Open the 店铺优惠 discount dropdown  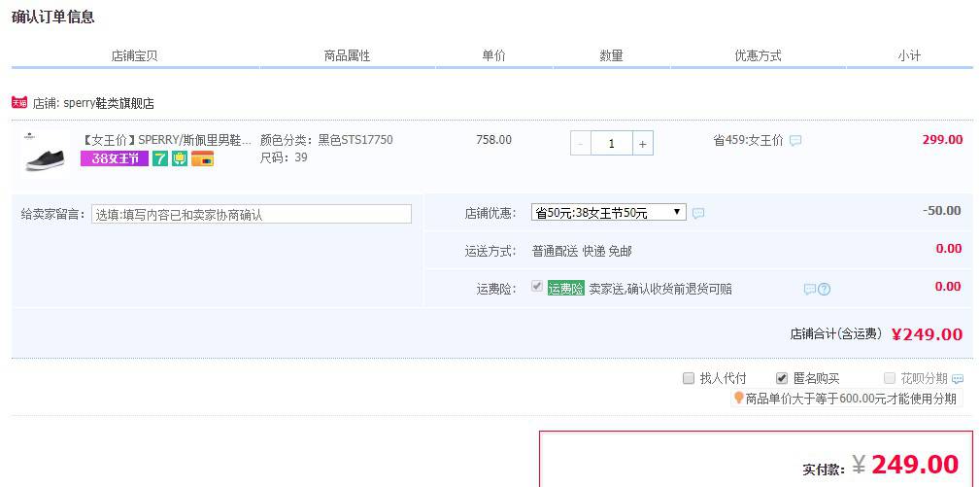[608, 212]
